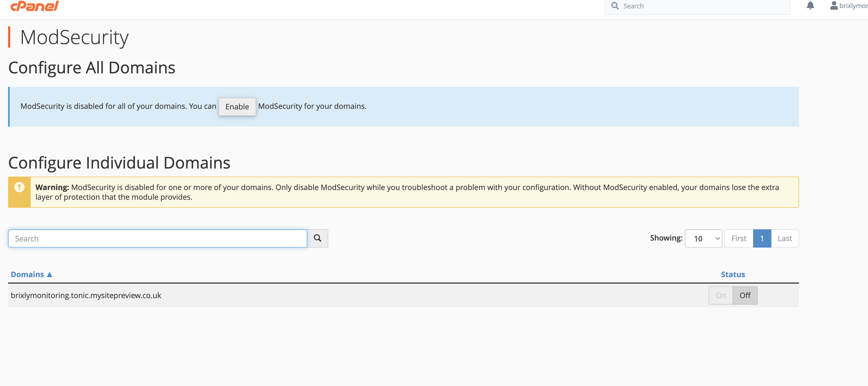Click the domain search magnifier button
868x386 pixels.
[317, 239]
